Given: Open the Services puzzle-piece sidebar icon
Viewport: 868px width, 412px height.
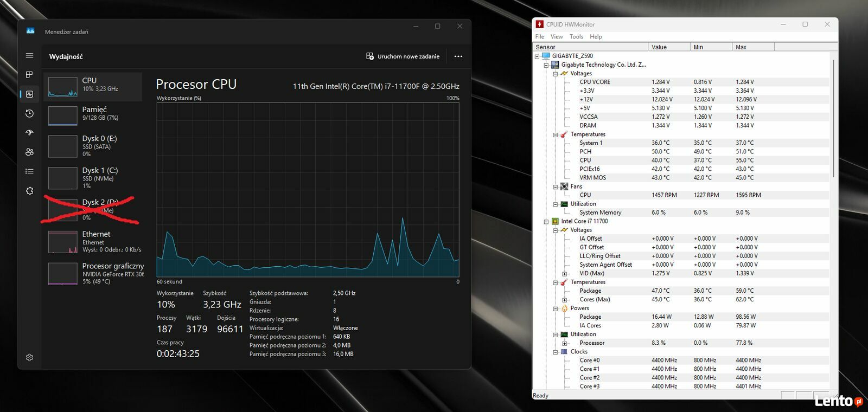Looking at the screenshot, I should coord(29,191).
